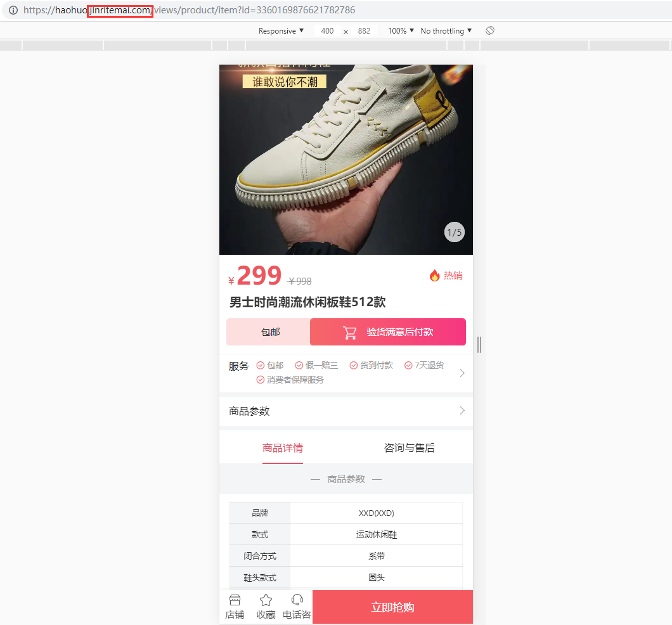Click the 假一赔三 service checkmark
This screenshot has height=625, width=672.
coord(299,365)
